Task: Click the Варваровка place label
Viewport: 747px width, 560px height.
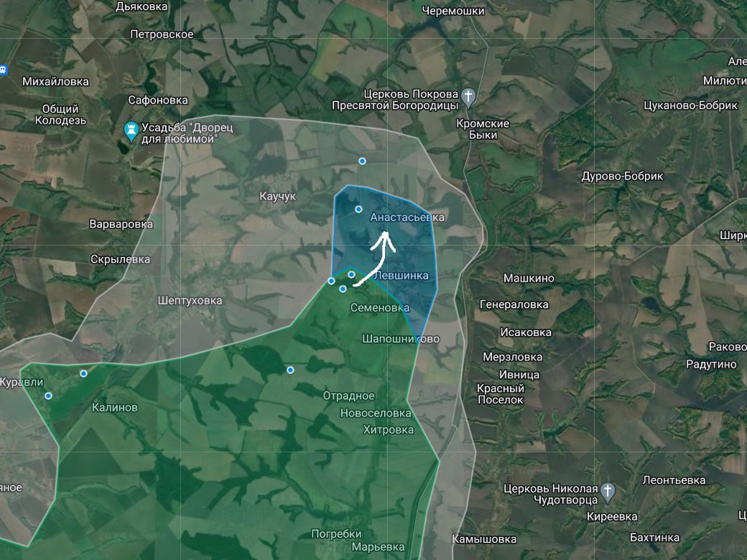Action: click(x=121, y=224)
